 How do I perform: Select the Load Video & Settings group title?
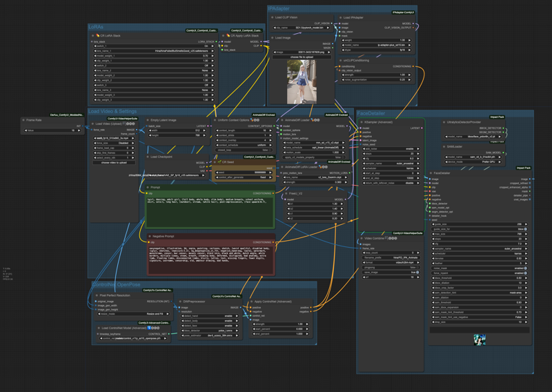coord(112,111)
